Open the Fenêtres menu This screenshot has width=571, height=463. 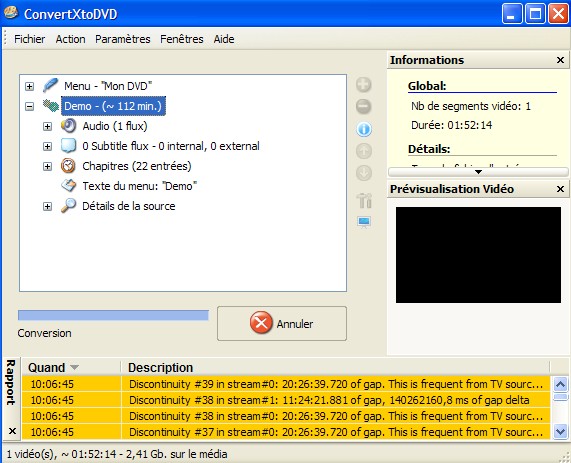pos(182,39)
